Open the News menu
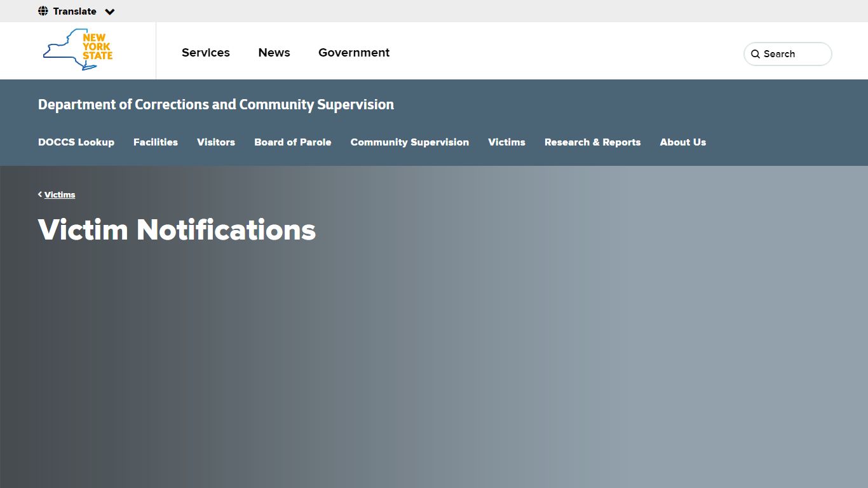 coord(274,53)
